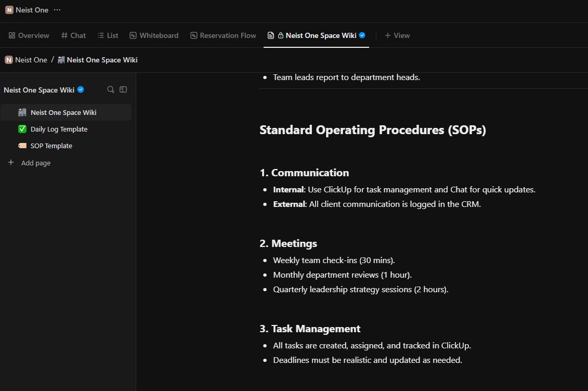Select Neist One Space Wiki page in sidebar

click(66, 112)
